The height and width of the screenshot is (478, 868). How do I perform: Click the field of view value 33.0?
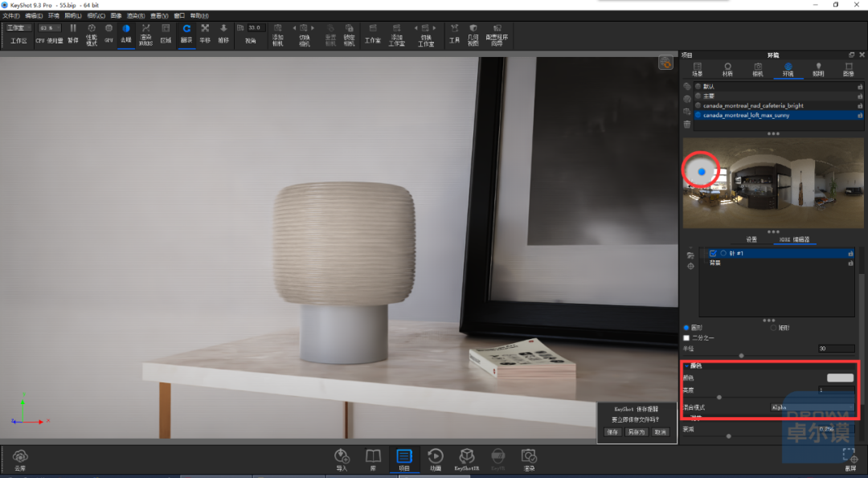256,27
